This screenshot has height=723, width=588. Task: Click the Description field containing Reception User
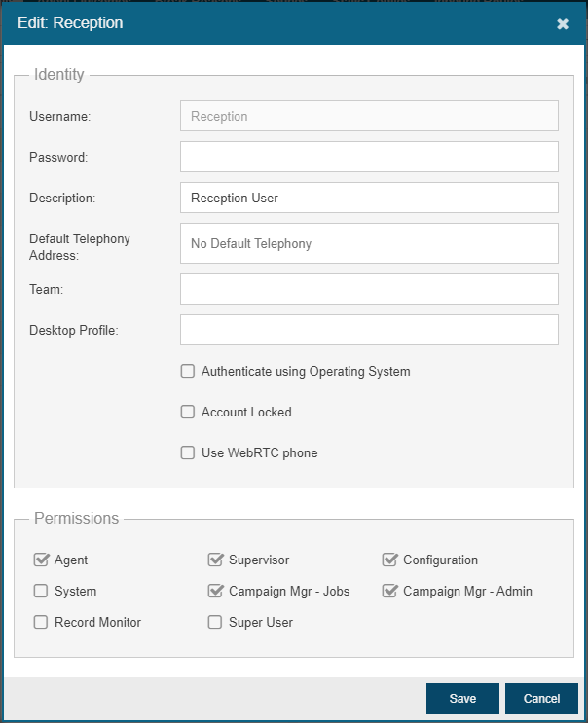[x=369, y=198]
